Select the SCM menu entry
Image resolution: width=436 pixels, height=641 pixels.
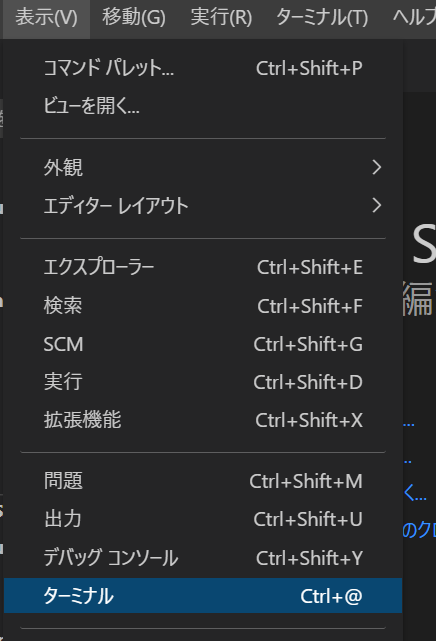[203, 344]
